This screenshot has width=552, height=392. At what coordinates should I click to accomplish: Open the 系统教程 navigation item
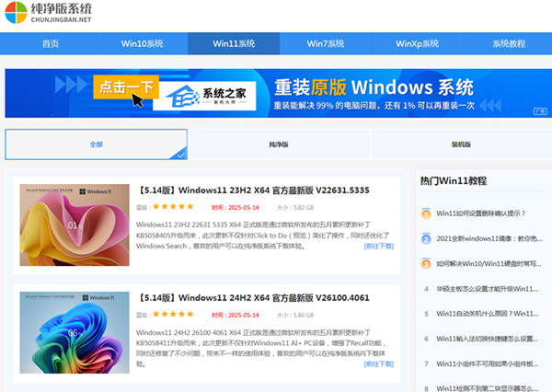pyautogui.click(x=508, y=43)
